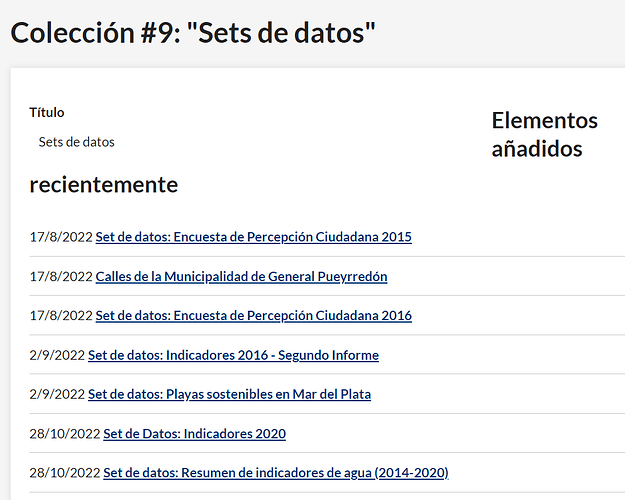Viewport: 625px width, 500px height.
Task: Click the Colección #9 page heading
Action: [193, 33]
